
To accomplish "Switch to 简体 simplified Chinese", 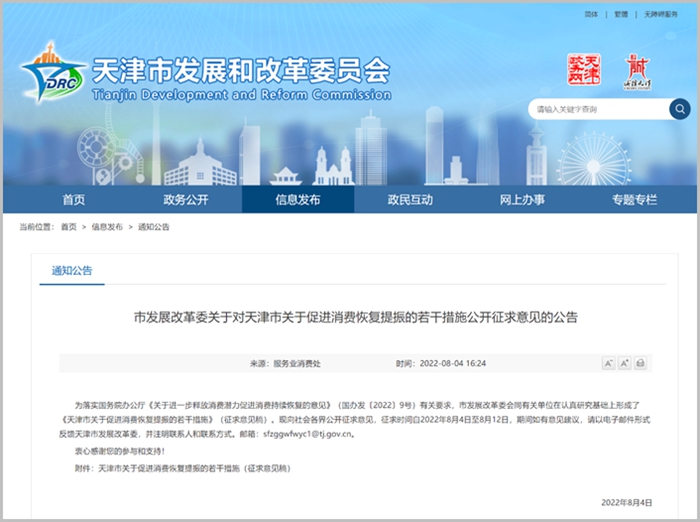I will point(591,15).
